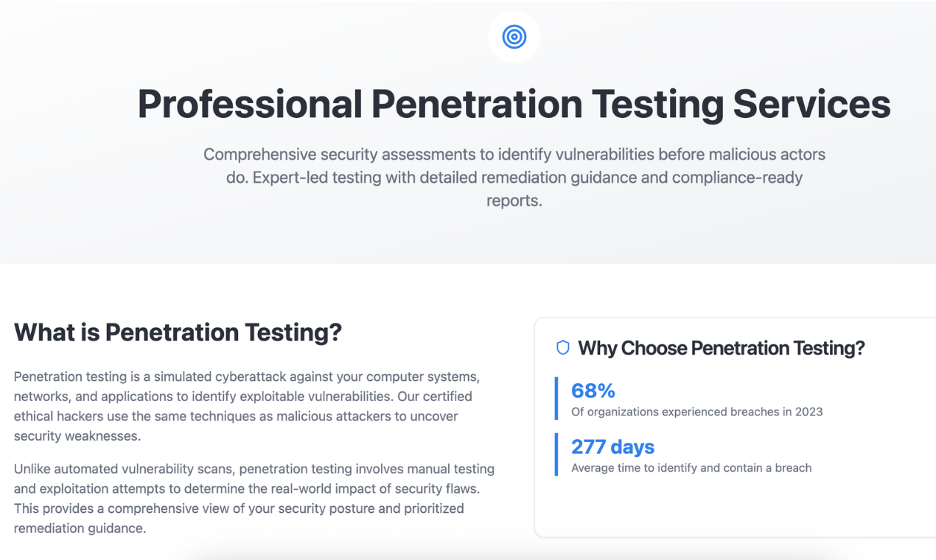This screenshot has height=560, width=936.
Task: Click the word Services in main heading
Action: 811,104
